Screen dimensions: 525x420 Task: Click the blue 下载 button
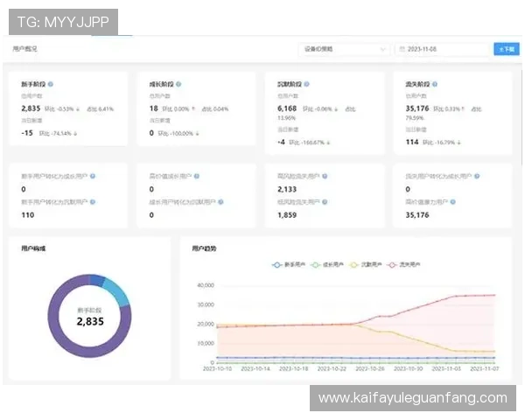pos(506,50)
